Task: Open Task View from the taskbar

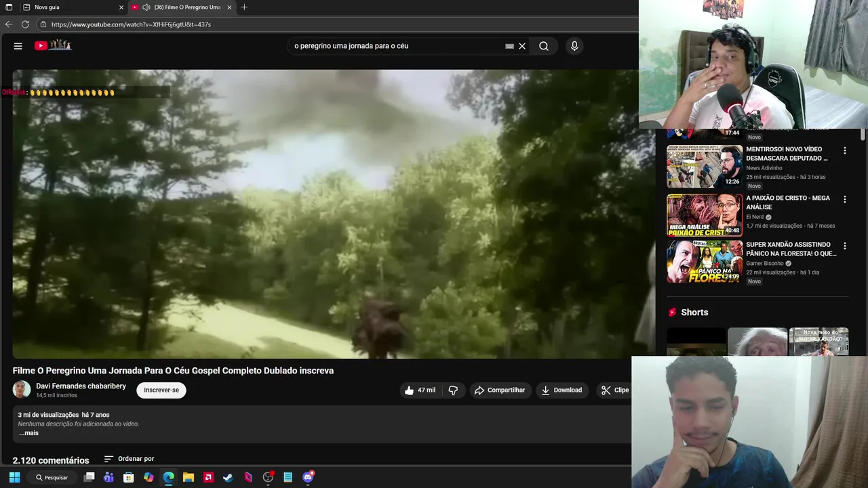Action: pos(89,477)
